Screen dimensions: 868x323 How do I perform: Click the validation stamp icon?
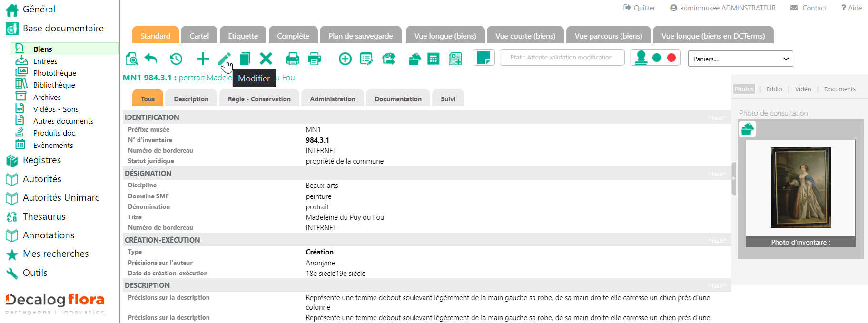641,58
